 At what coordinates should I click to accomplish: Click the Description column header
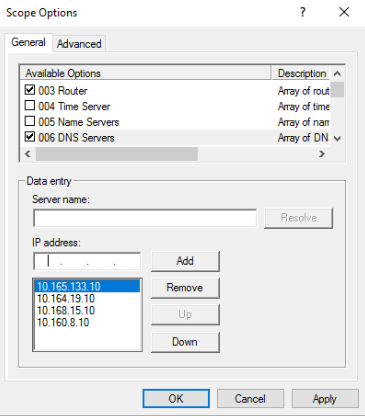tap(301, 73)
